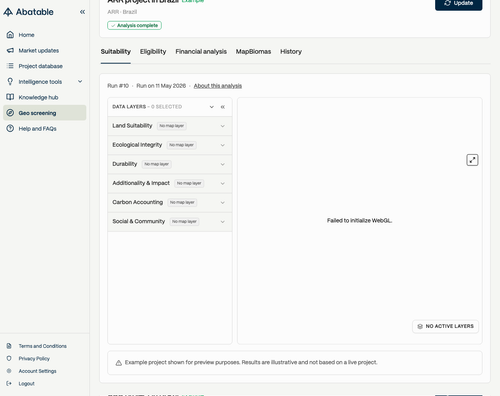The height and width of the screenshot is (396, 500).
Task: Switch to the MapBiomas tab
Action: pos(253,52)
